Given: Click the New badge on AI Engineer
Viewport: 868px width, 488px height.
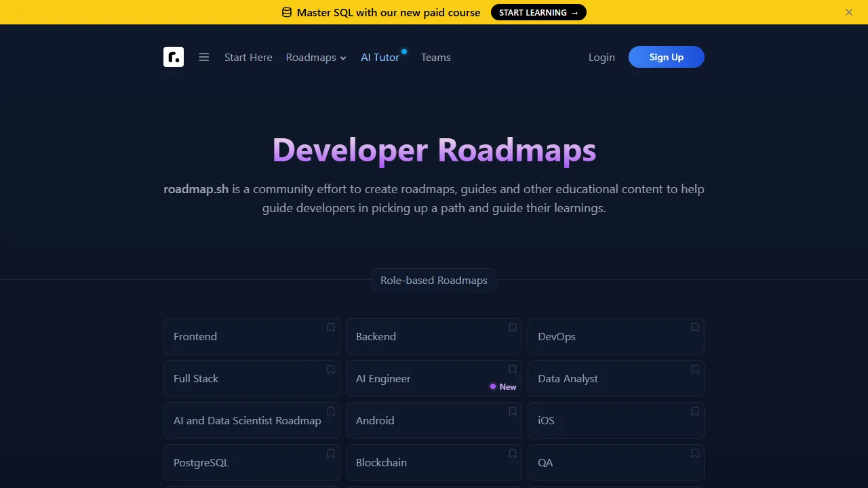Looking at the screenshot, I should (503, 387).
